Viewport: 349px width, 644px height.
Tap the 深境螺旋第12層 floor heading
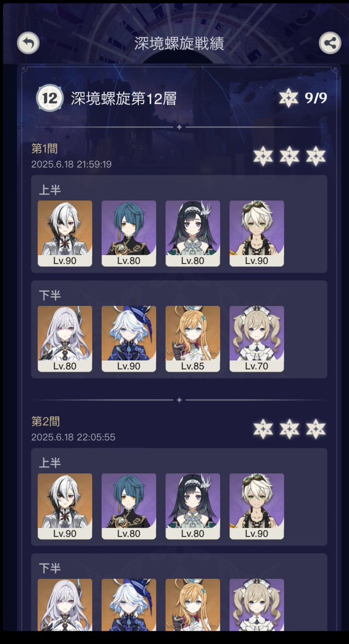pos(123,99)
